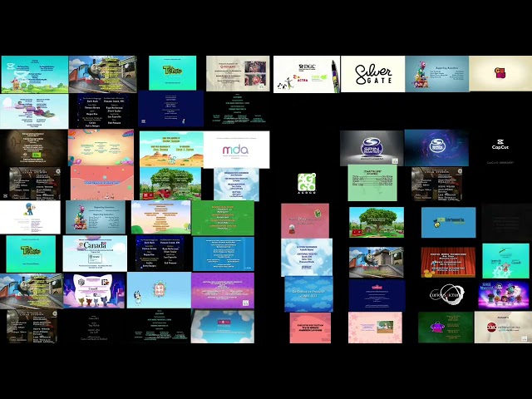532x399 pixels.
Task: Click the Thomas thumbnail without credit text
Action: click(x=377, y=263)
